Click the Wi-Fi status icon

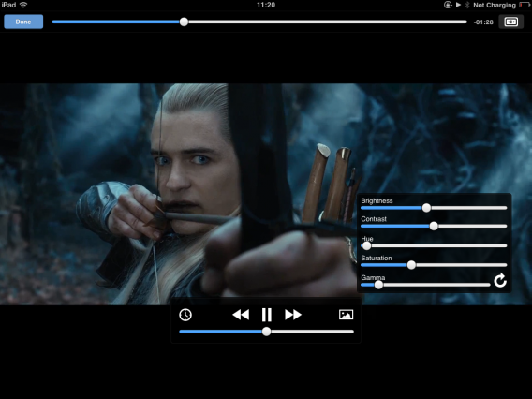(23, 5)
